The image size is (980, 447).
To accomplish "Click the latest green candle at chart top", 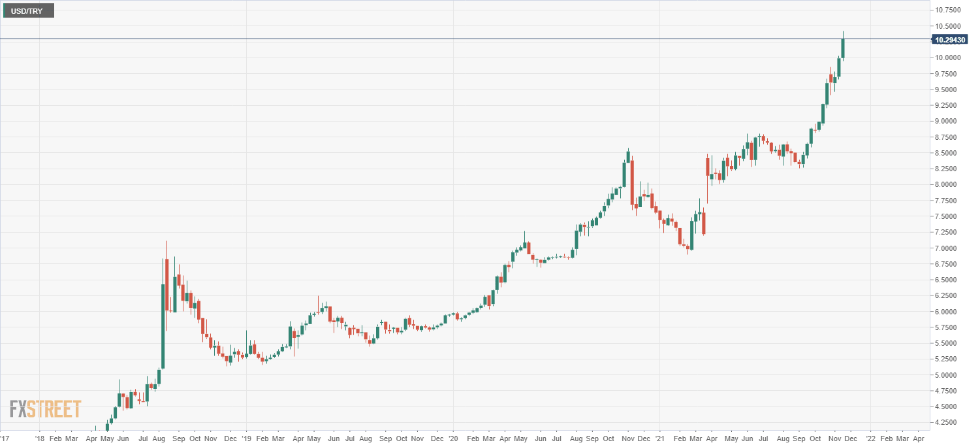I will [x=843, y=48].
